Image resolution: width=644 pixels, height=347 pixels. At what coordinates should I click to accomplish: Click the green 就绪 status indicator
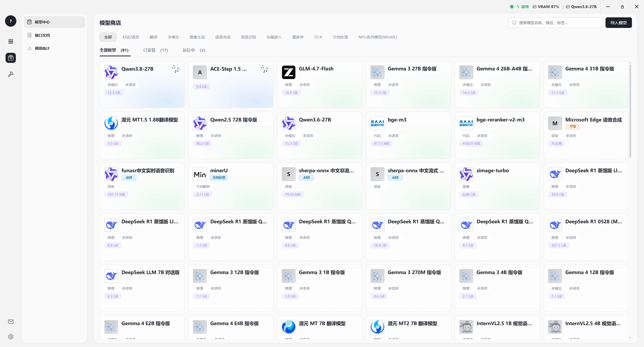pos(519,7)
